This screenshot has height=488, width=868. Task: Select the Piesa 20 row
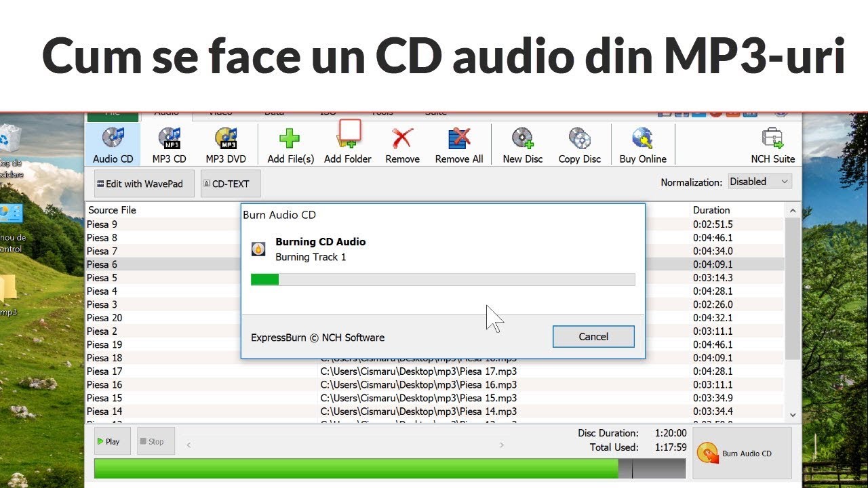435,318
